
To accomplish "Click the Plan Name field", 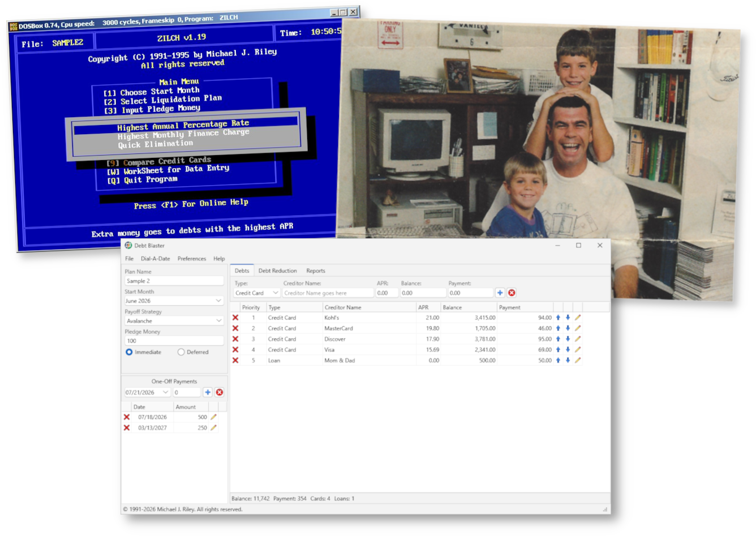I will (174, 281).
